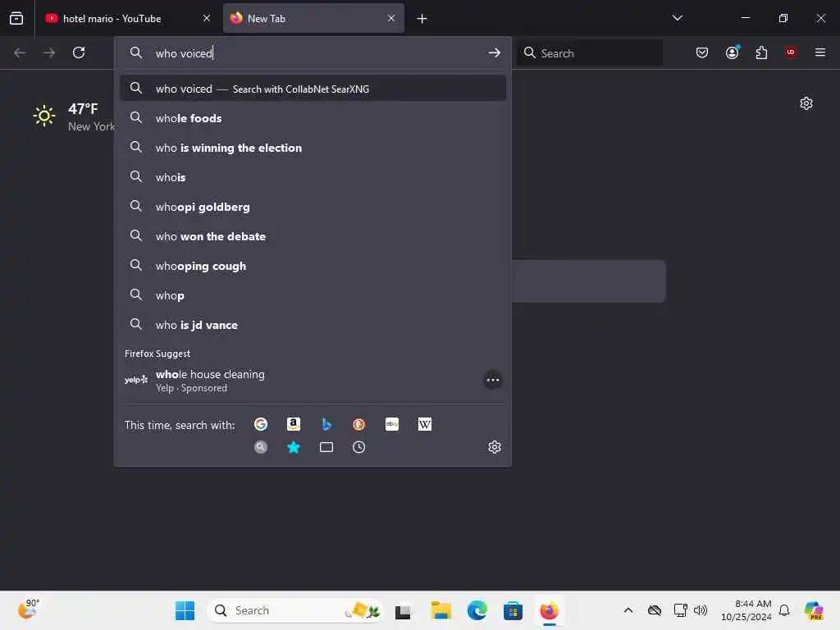Open Firefox account icon
Screen dimensions: 840x630
pyautogui.click(x=732, y=52)
